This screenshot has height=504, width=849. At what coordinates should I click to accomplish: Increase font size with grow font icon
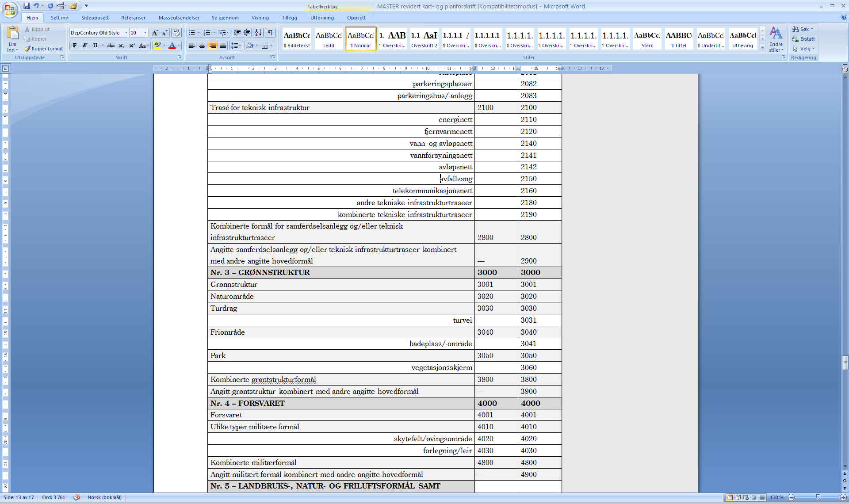tap(155, 33)
